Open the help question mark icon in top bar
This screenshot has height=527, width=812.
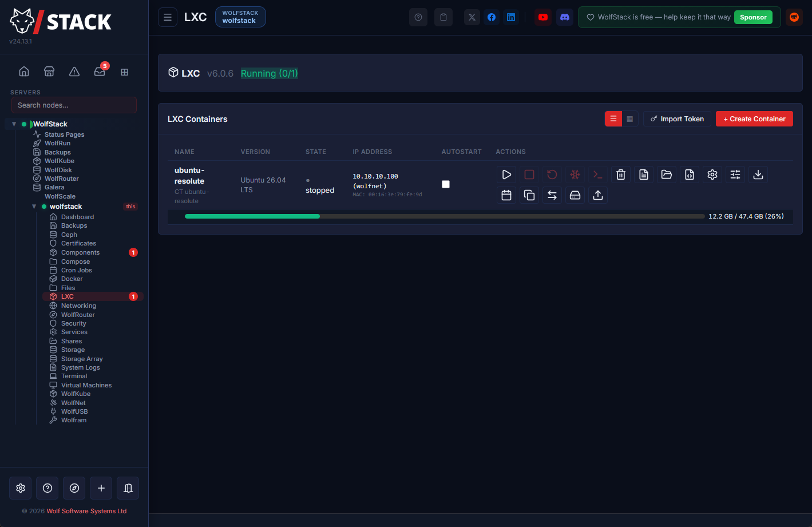418,17
